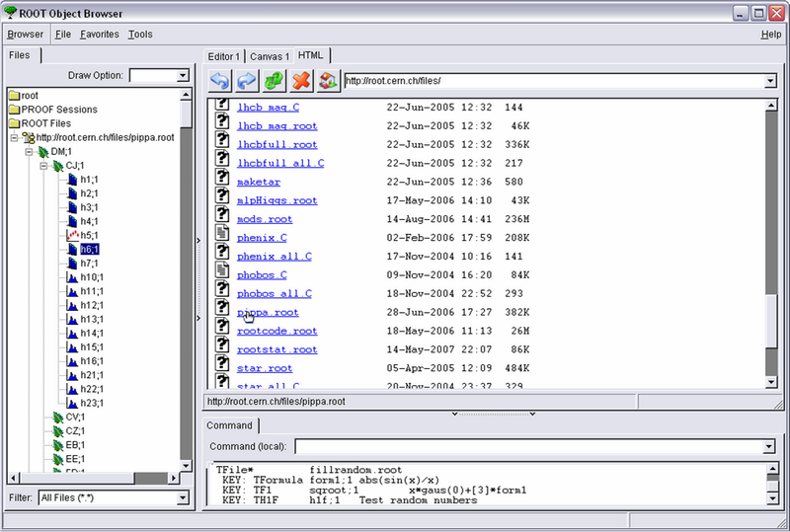Viewport: 790px width, 532px height.
Task: Click the CZ;1 directory leaf icon
Action: 58,431
